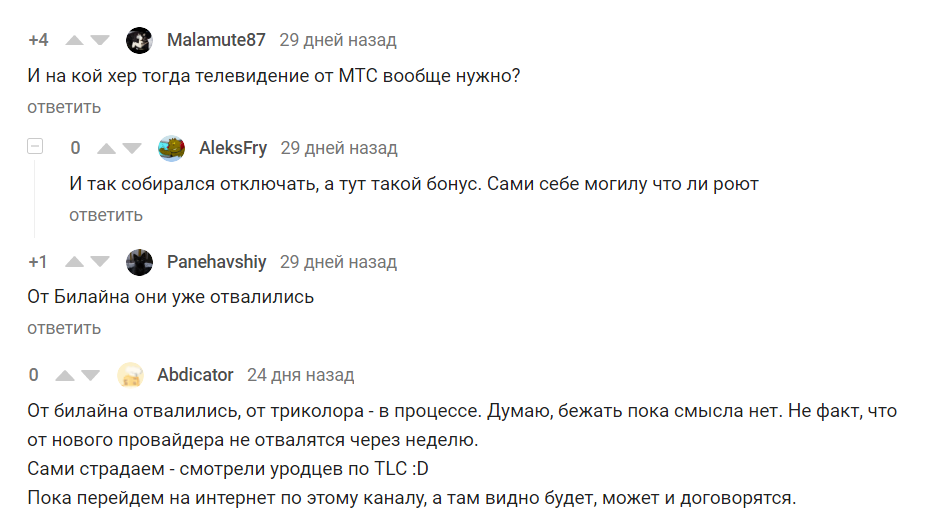The image size is (933, 525).
Task: Go to Abdicator's profile via username
Action: (195, 376)
